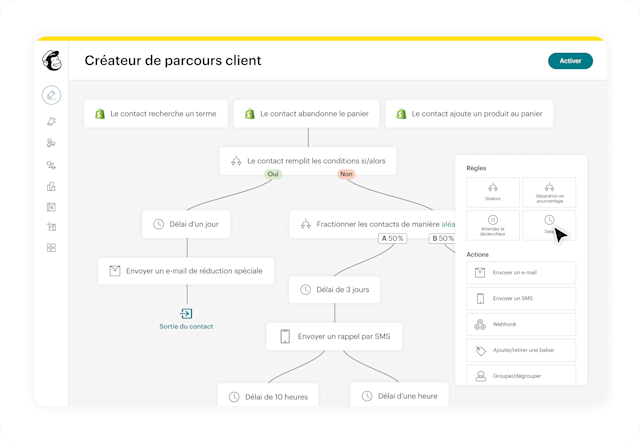Click the Mailchimp monkey logo
This screenshot has height=443, width=640.
[52, 60]
